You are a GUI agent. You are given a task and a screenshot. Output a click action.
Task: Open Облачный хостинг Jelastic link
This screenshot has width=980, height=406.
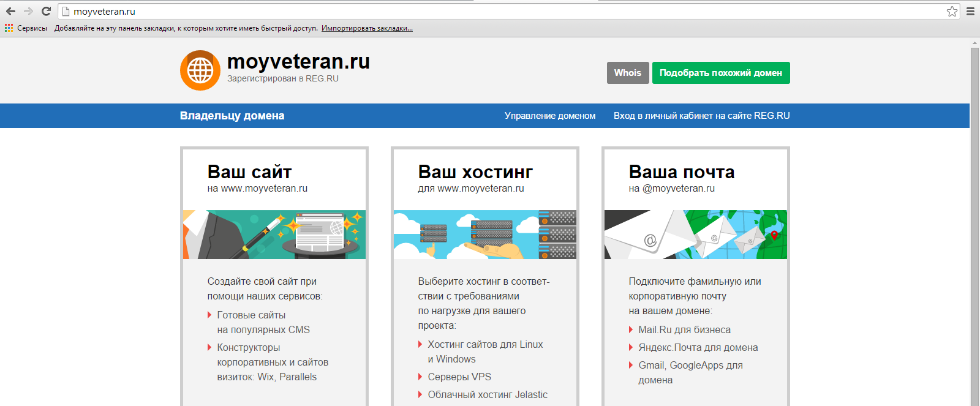point(488,394)
